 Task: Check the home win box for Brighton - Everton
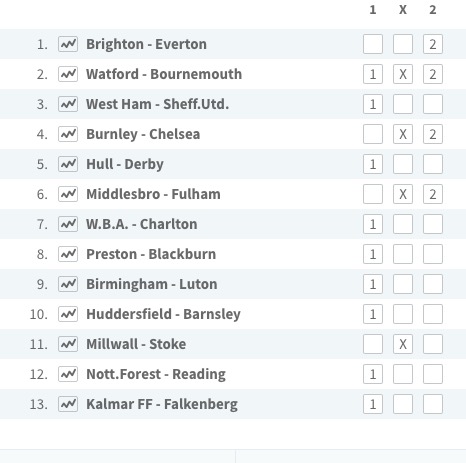pos(373,44)
